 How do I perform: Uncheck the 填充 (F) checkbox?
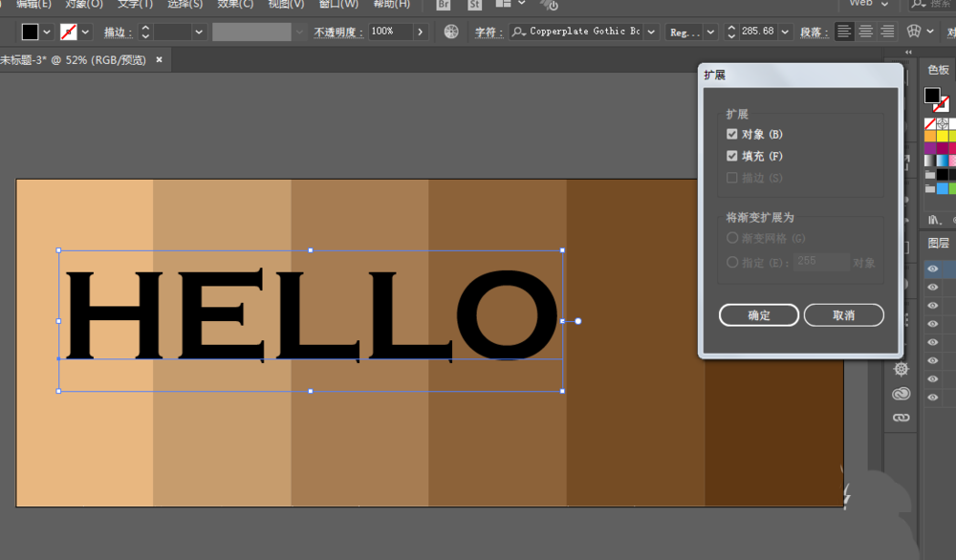(732, 156)
